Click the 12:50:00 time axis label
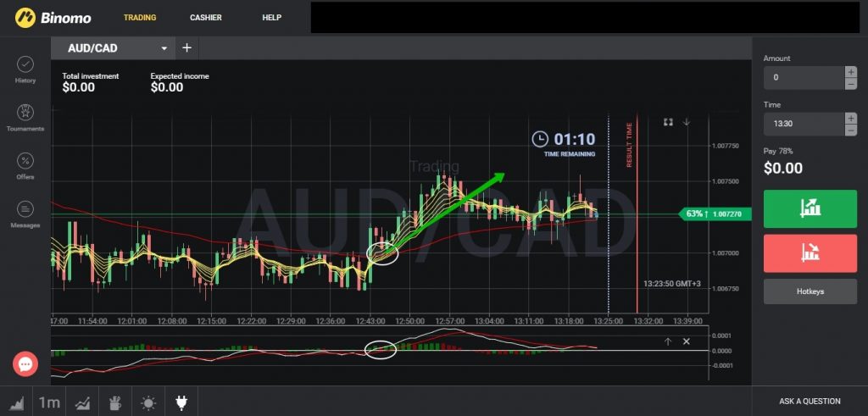Image resolution: width=868 pixels, height=416 pixels. [409, 321]
